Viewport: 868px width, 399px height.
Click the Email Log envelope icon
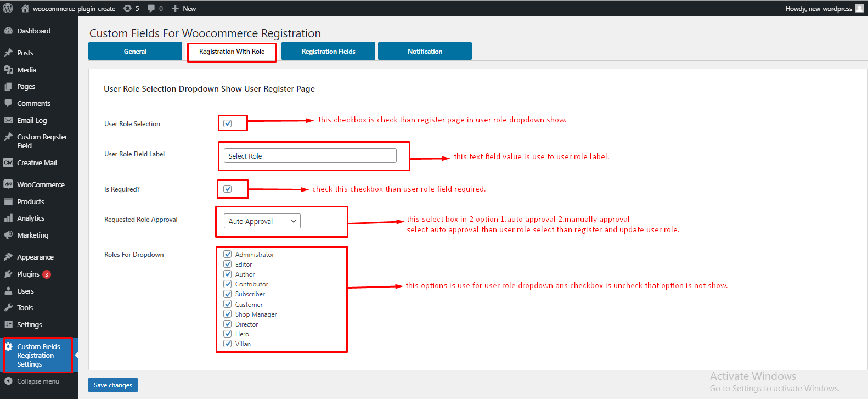click(x=8, y=120)
